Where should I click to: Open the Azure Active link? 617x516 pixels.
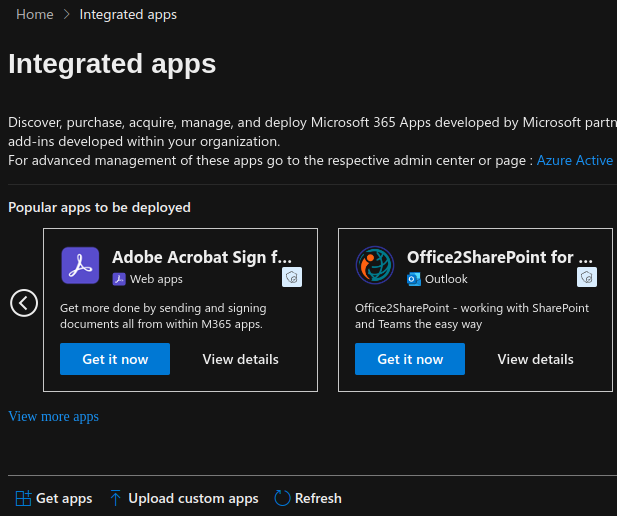(x=575, y=160)
